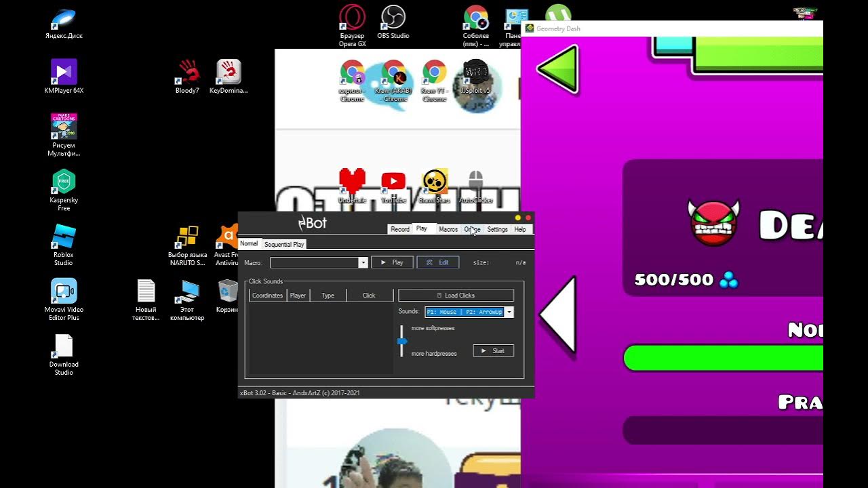
Task: Click the Load Clicks button
Action: pyautogui.click(x=456, y=296)
